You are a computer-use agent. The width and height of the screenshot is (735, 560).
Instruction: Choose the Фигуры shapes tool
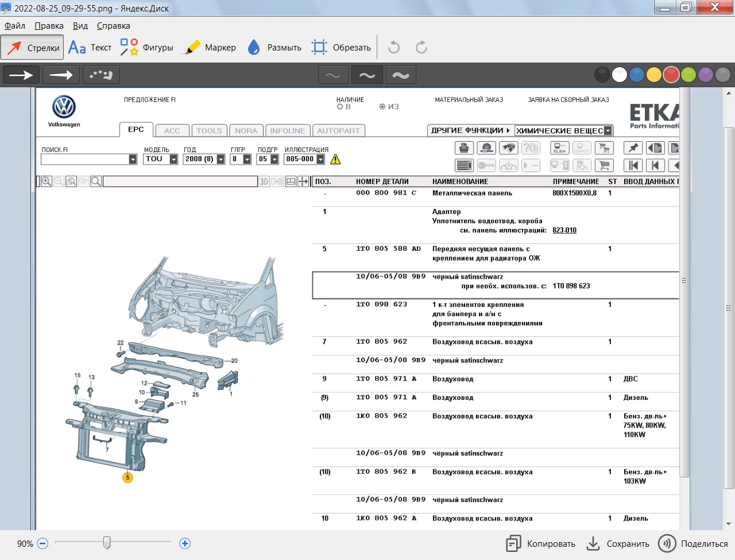[146, 48]
